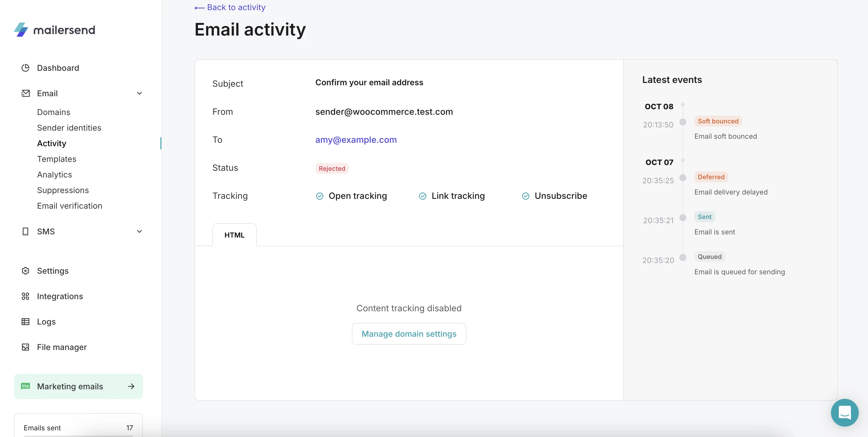Viewport: 868px width, 437px height.
Task: Open Settings via the gear icon
Action: pyautogui.click(x=25, y=271)
